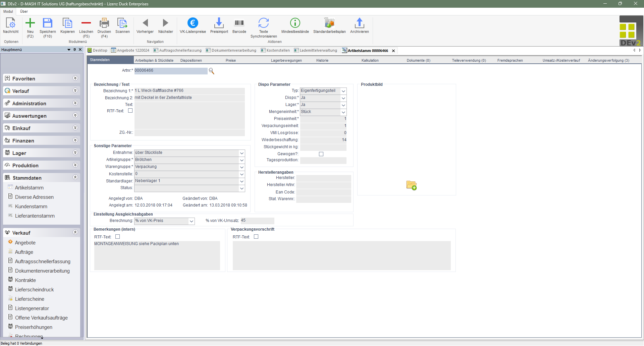Click the Barcode toolbar icon
Image resolution: width=644 pixels, height=346 pixels.
239,23
